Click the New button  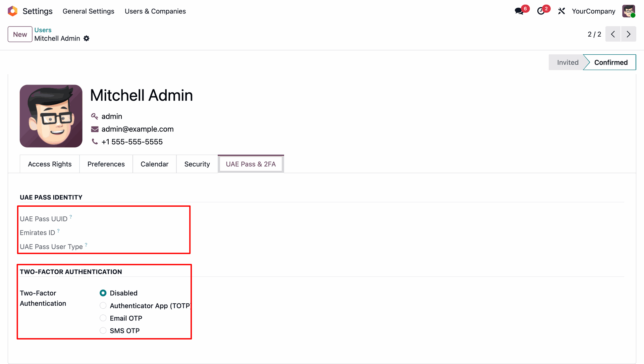pos(20,34)
